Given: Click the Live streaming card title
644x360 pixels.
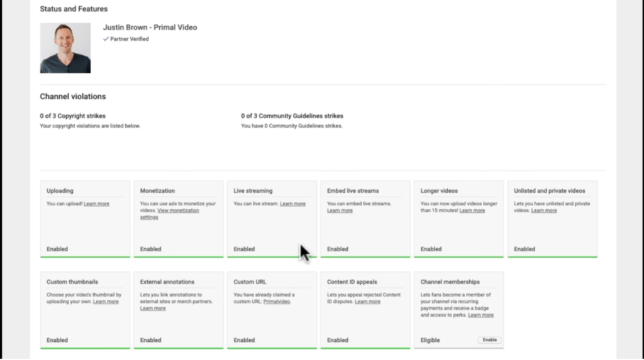Looking at the screenshot, I should click(x=253, y=191).
